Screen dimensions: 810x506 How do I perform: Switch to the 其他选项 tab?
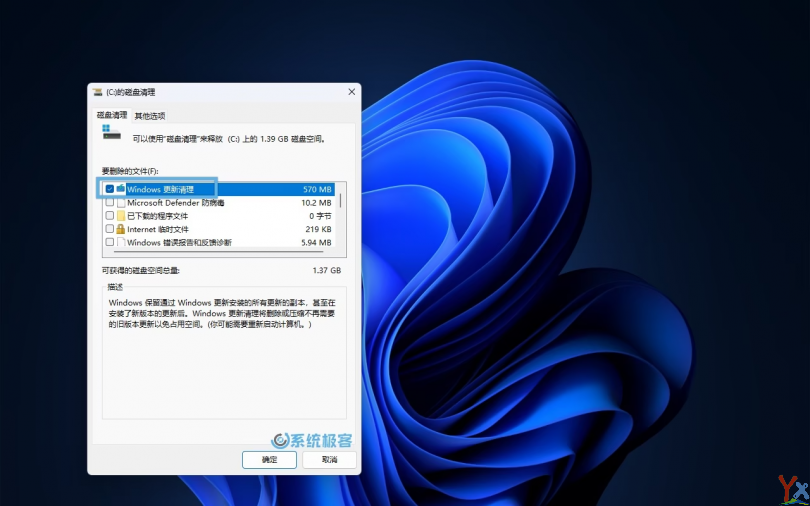click(150, 116)
